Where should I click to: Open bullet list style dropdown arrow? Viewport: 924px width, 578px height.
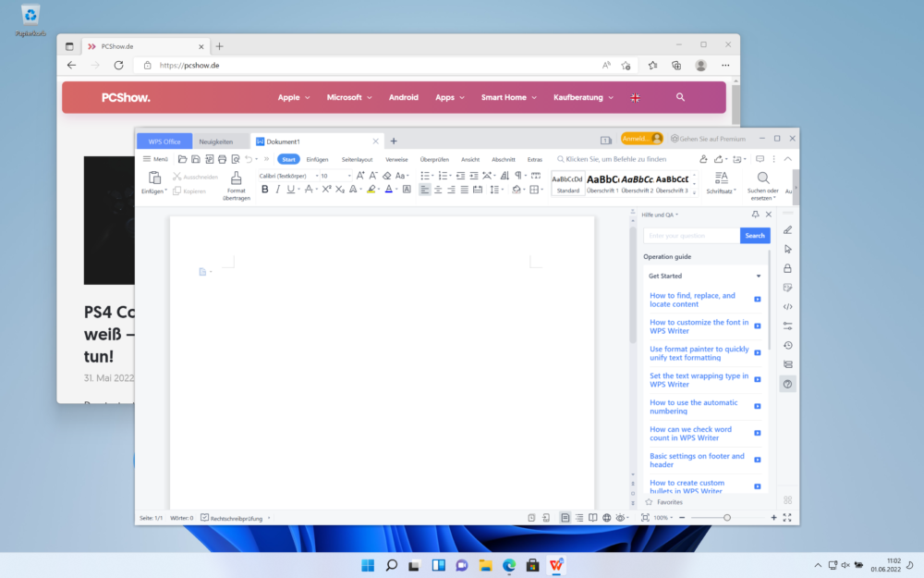pos(432,176)
